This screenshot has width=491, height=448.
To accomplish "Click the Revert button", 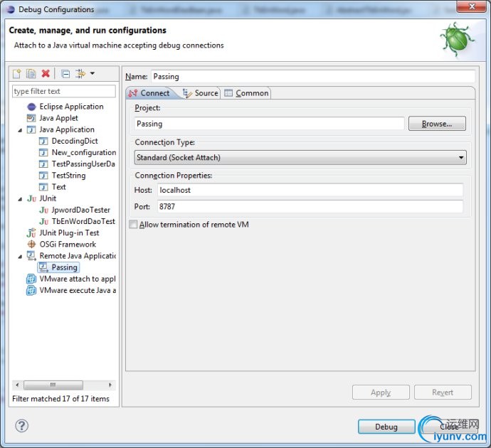I will pos(443,393).
